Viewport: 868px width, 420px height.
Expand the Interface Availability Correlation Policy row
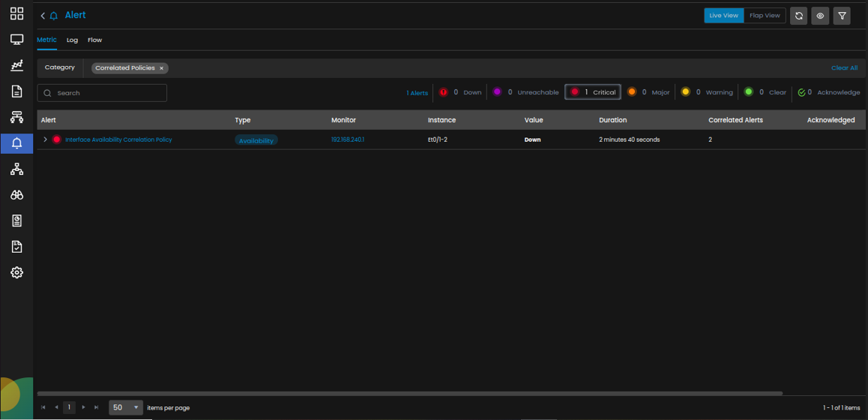click(x=45, y=139)
